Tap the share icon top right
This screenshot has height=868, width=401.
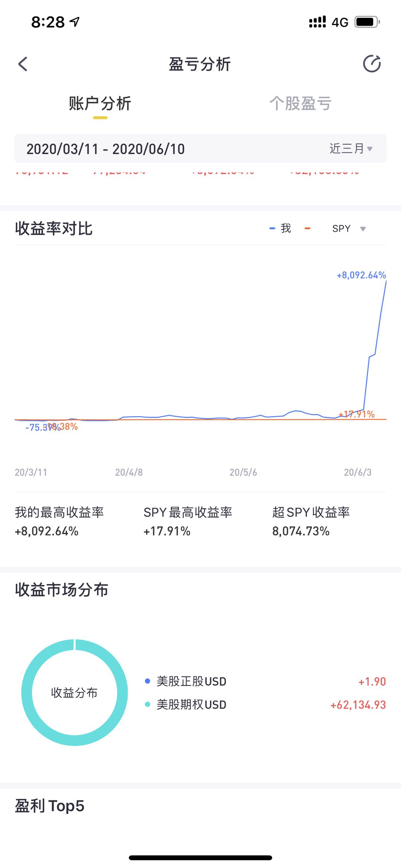tap(372, 64)
